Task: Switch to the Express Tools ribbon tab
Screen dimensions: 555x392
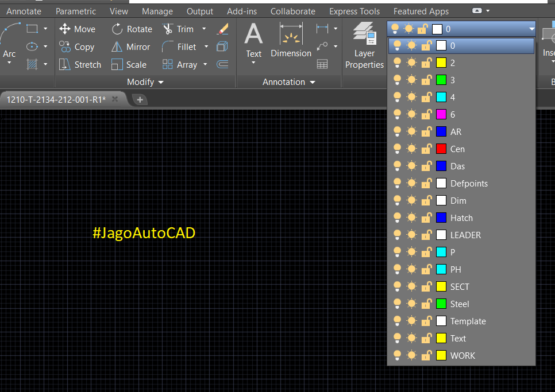Action: coord(354,11)
